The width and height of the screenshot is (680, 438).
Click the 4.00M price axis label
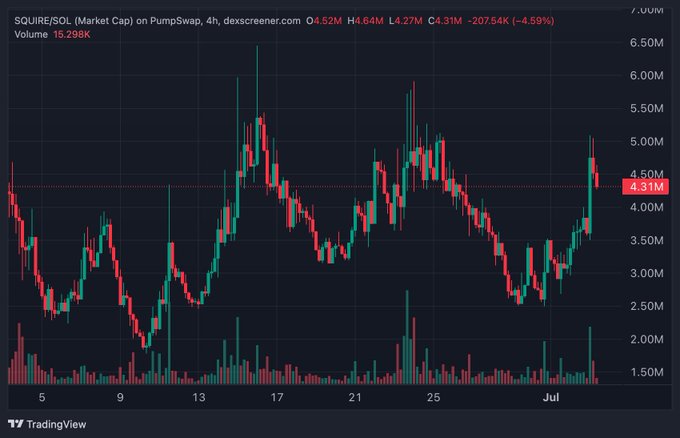pos(646,207)
